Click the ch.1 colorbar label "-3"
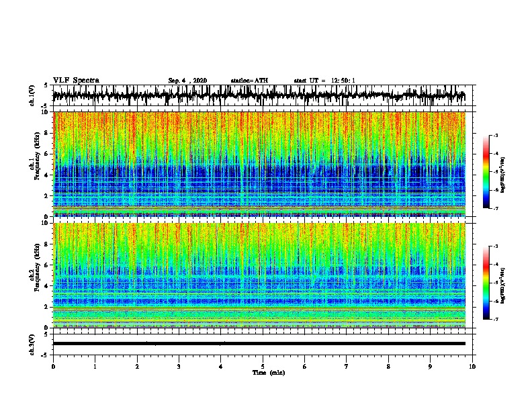532x411 pixels. (x=496, y=136)
